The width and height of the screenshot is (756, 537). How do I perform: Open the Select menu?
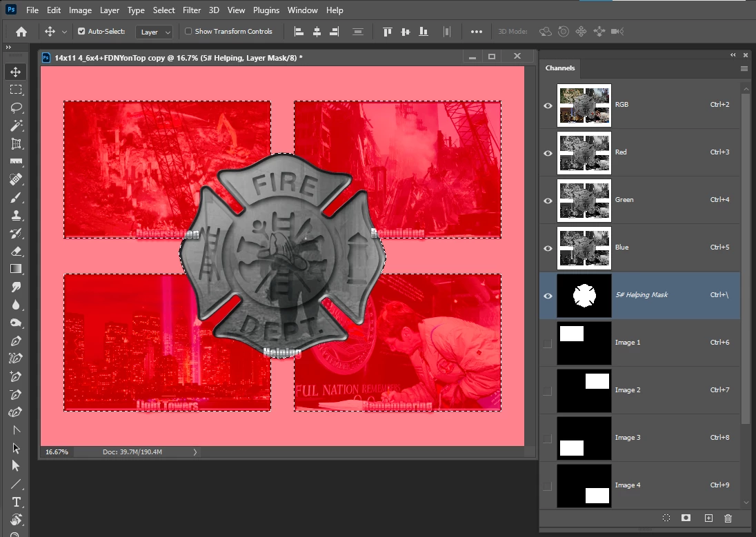click(x=164, y=10)
